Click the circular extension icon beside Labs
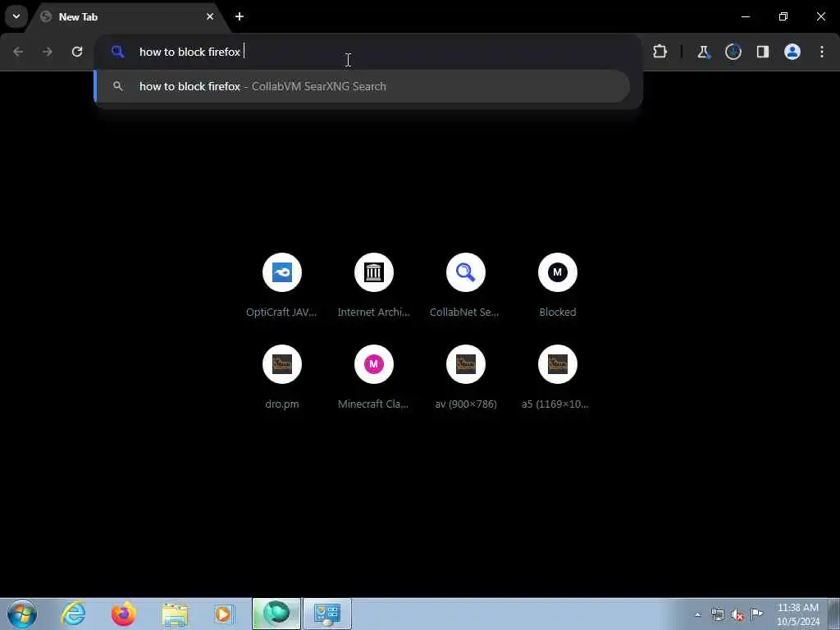The width and height of the screenshot is (840, 630). (733, 52)
